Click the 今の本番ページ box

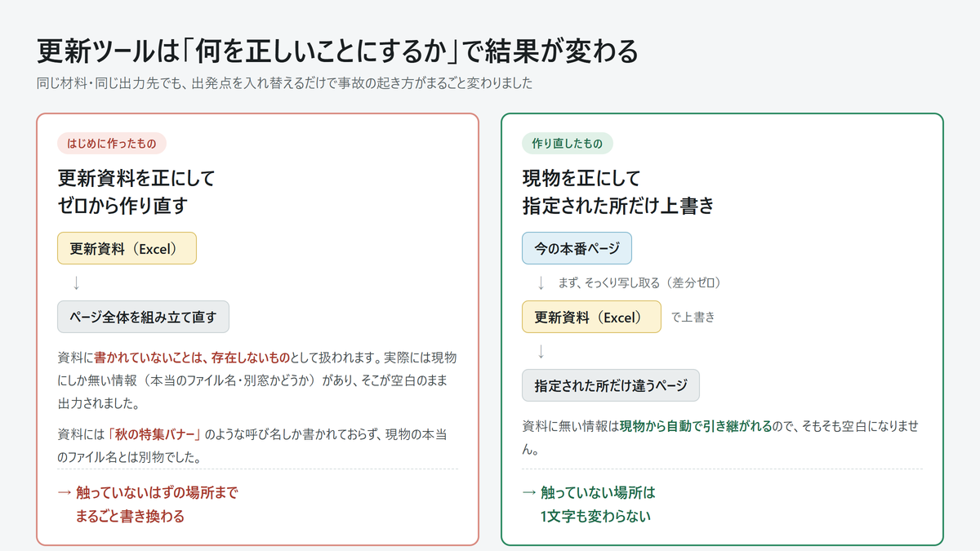(x=577, y=249)
